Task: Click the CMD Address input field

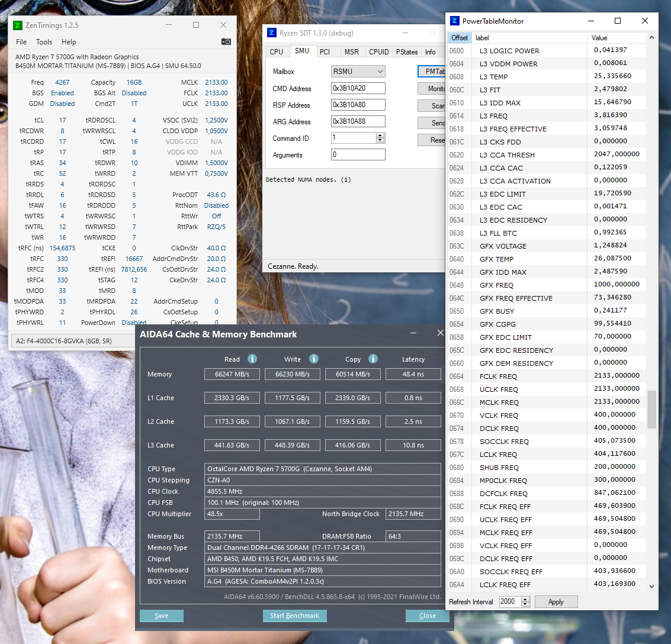Action: 358,88
